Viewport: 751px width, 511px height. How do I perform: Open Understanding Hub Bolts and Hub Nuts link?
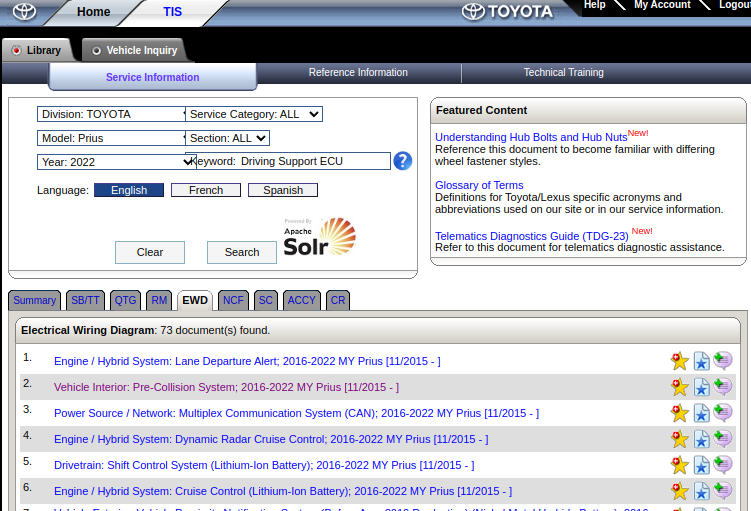pos(531,137)
